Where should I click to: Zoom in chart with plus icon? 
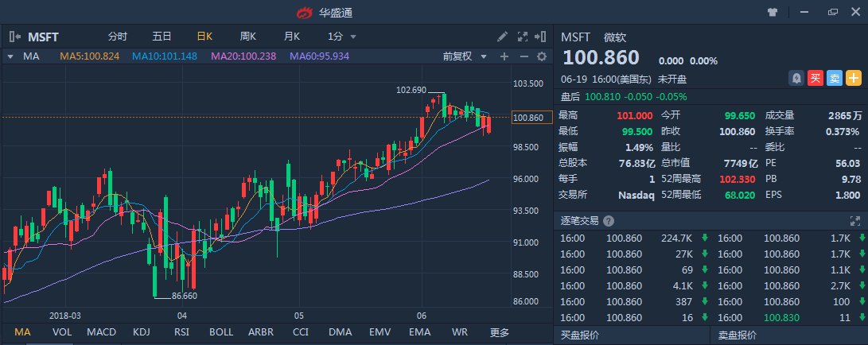click(x=504, y=56)
